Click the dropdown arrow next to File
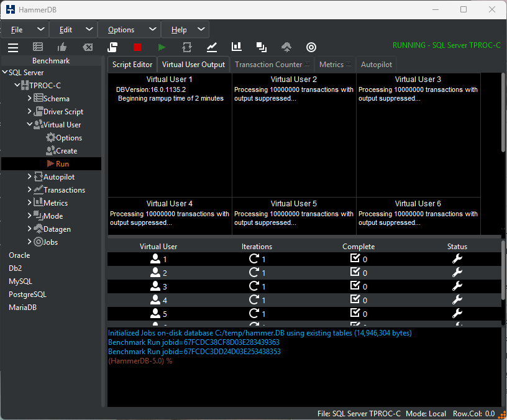 point(41,29)
